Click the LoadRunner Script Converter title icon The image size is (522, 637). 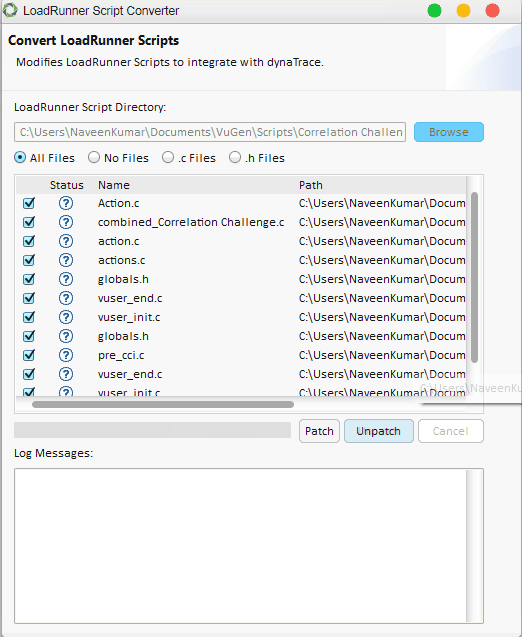point(10,10)
